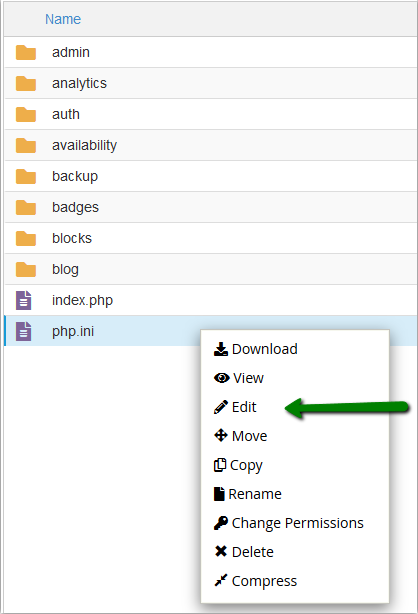This screenshot has width=418, height=614.
Task: Select the badges folder icon
Action: tap(26, 207)
